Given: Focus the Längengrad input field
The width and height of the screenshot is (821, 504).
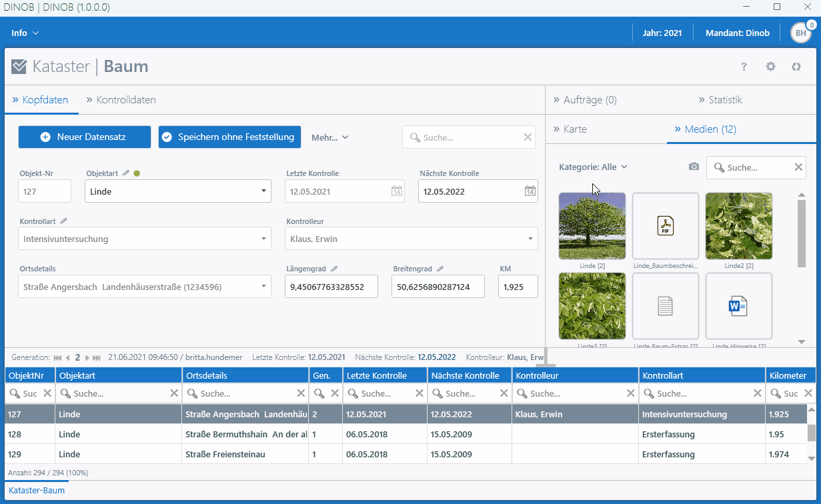Looking at the screenshot, I should [331, 287].
